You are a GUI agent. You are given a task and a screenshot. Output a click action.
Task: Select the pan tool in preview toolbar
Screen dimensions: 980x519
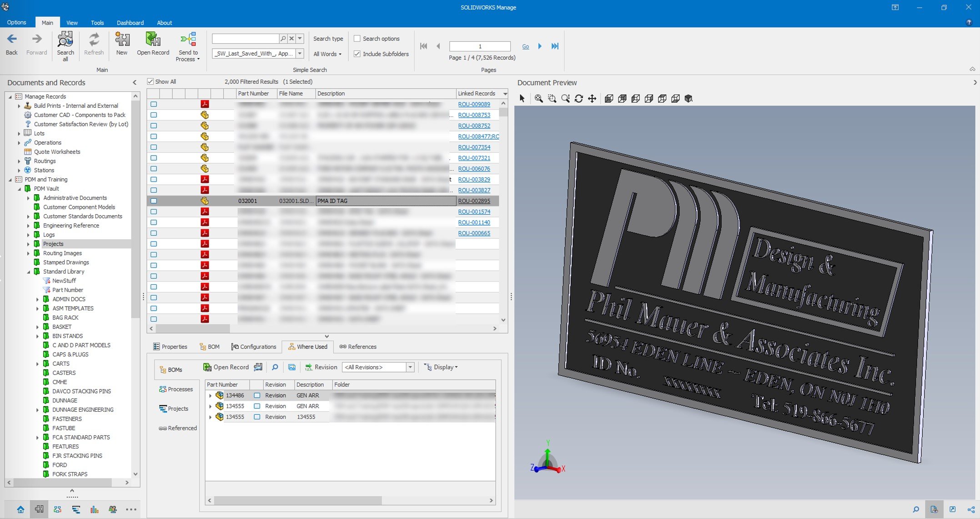pos(592,98)
